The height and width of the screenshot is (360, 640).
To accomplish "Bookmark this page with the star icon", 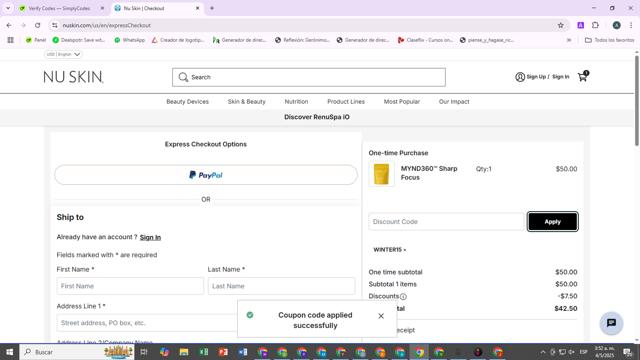I will point(560,25).
